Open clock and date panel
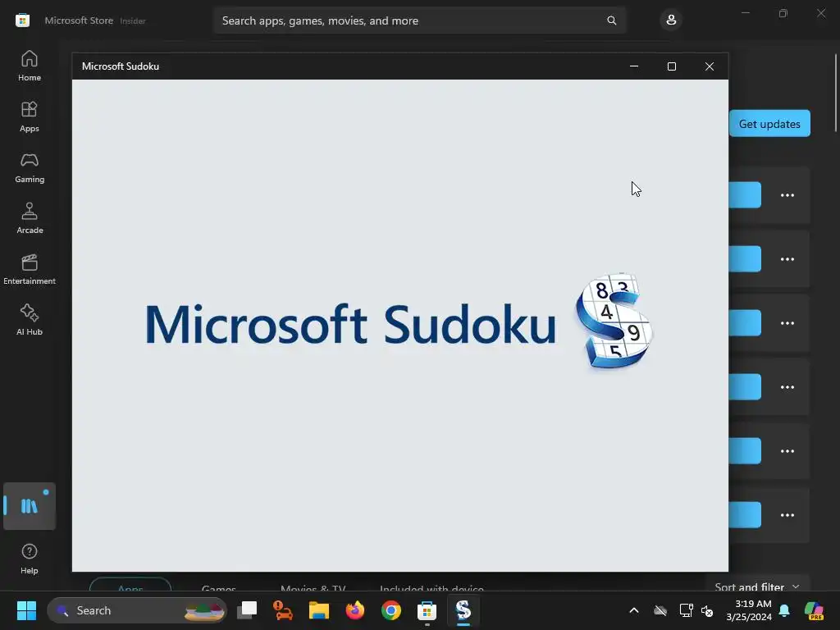Screen dimensions: 840x630 pos(749,610)
